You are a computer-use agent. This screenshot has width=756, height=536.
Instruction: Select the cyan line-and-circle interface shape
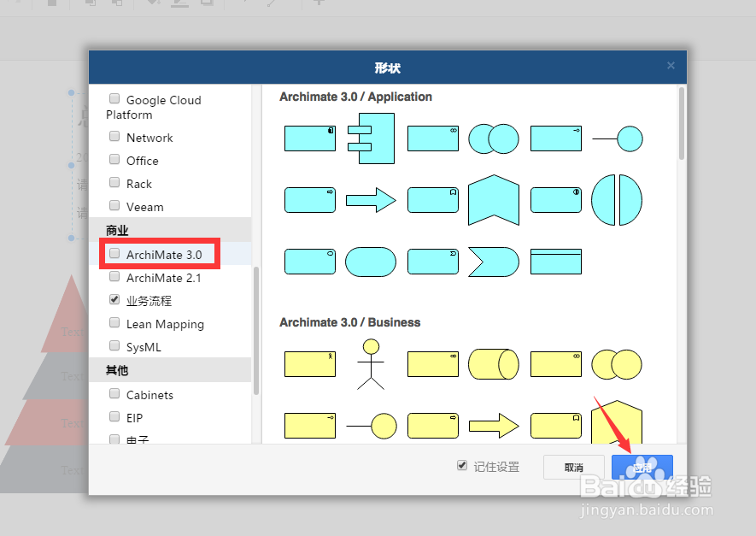tap(617, 139)
